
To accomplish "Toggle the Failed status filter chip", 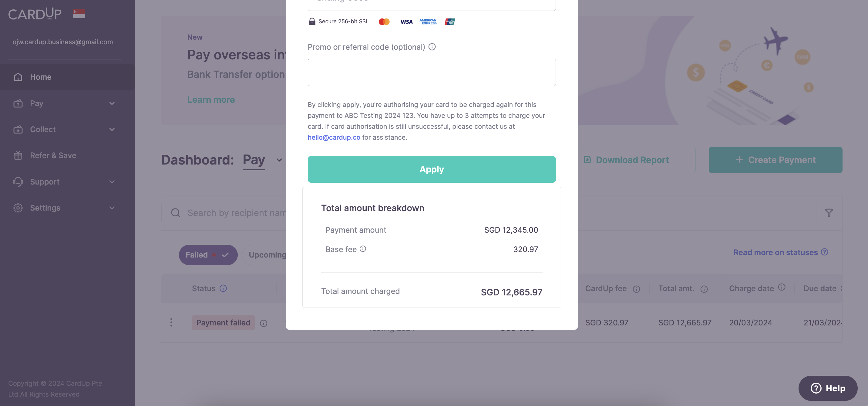I will pos(207,255).
